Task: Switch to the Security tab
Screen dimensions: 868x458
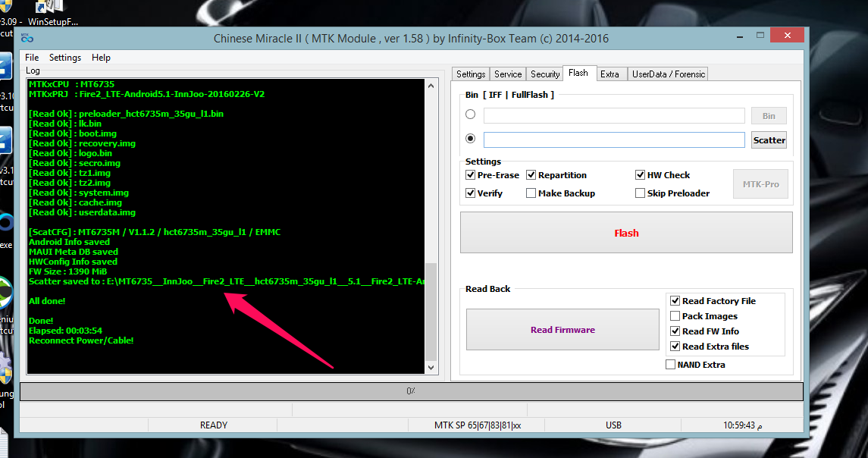Action: pos(545,74)
